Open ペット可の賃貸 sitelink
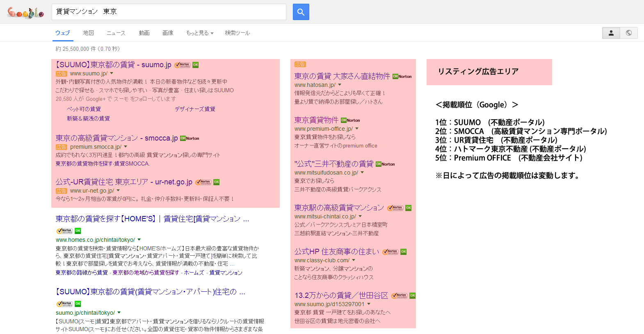644x334 pixels. (x=84, y=109)
